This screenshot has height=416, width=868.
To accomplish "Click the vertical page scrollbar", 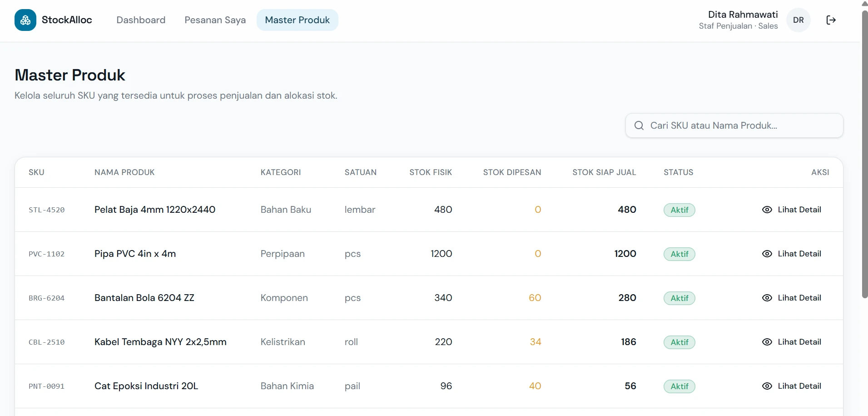I will tap(864, 155).
